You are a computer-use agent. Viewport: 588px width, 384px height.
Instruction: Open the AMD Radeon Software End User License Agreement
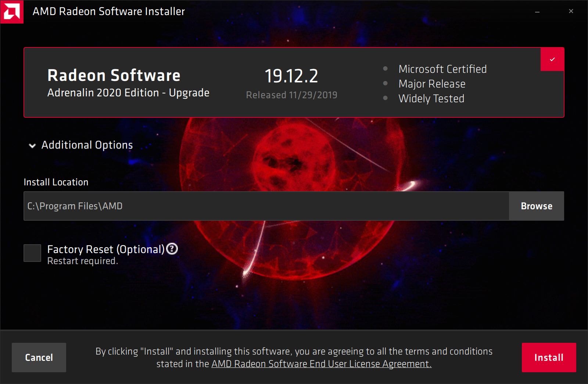322,364
